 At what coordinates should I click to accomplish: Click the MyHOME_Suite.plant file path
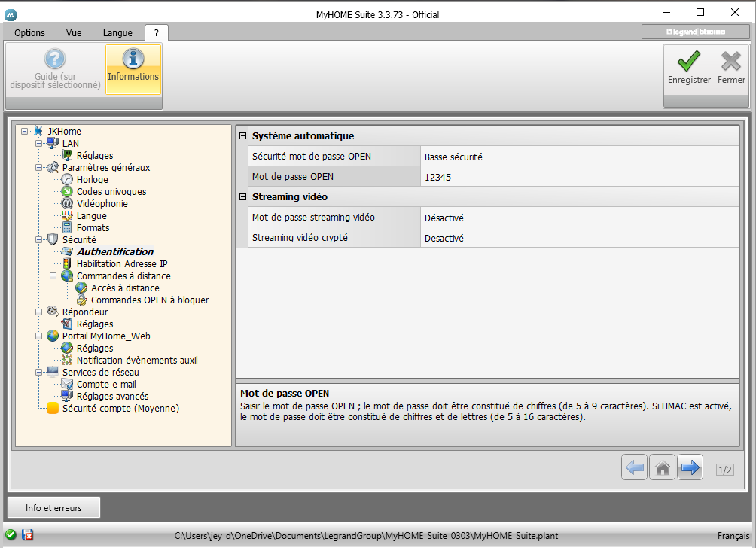coord(367,535)
